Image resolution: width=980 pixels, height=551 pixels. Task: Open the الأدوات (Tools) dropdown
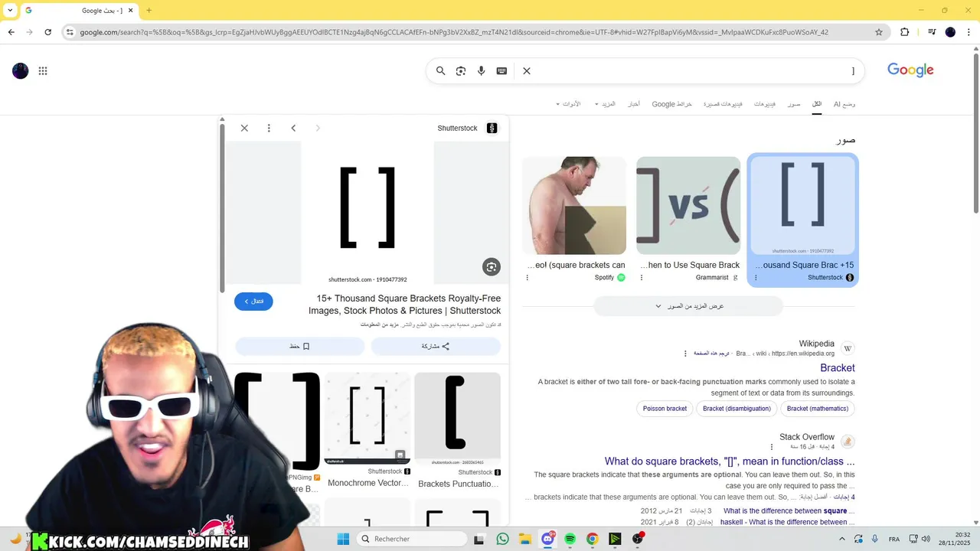568,104
